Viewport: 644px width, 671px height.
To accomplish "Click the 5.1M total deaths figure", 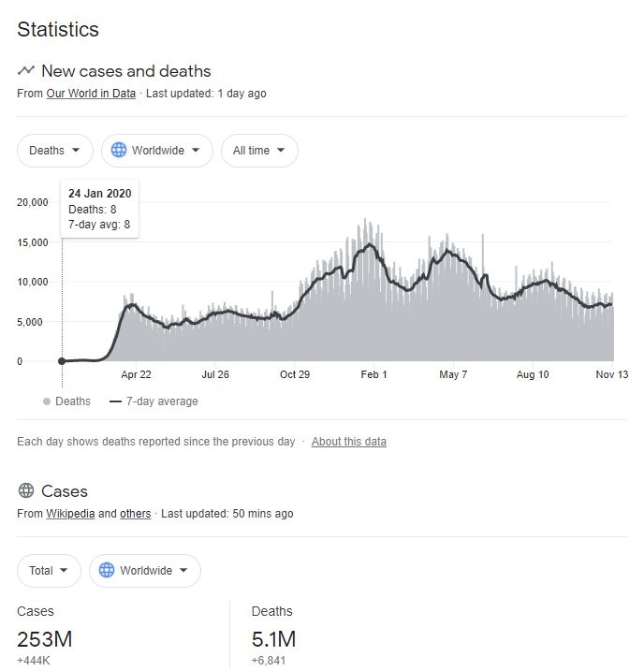I will (x=273, y=640).
